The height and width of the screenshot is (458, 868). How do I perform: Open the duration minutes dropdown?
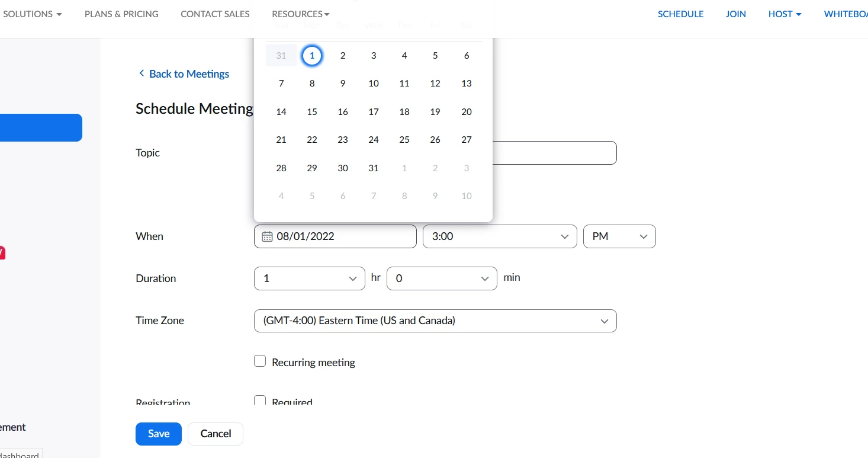click(x=442, y=278)
